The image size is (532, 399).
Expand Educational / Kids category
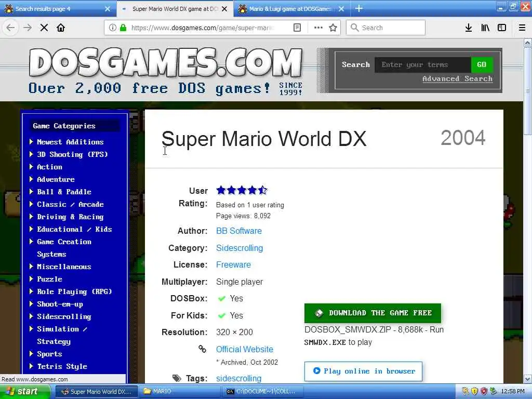(74, 229)
